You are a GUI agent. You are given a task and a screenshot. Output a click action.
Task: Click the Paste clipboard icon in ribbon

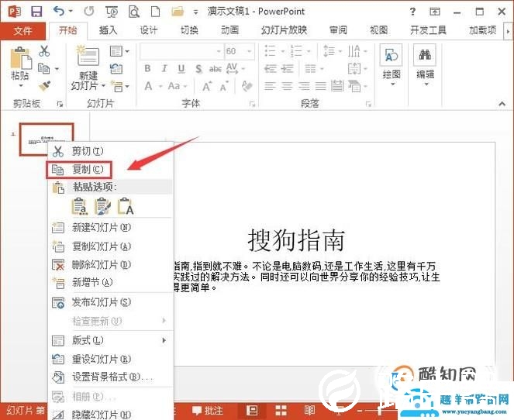pos(20,59)
